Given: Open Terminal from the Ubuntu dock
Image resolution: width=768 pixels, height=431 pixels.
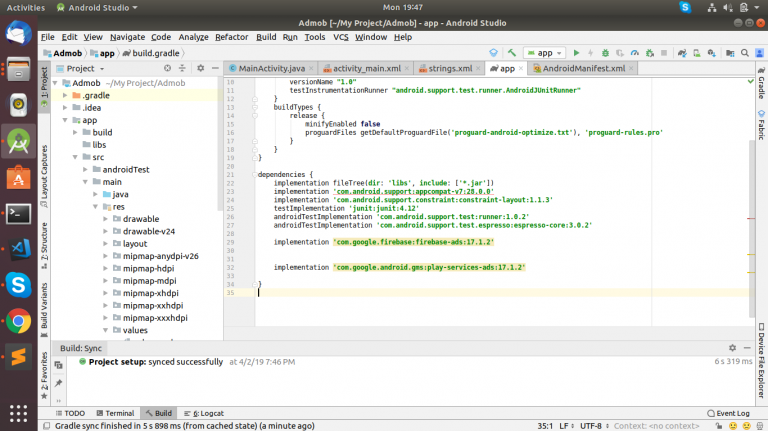Looking at the screenshot, I should coord(19,214).
